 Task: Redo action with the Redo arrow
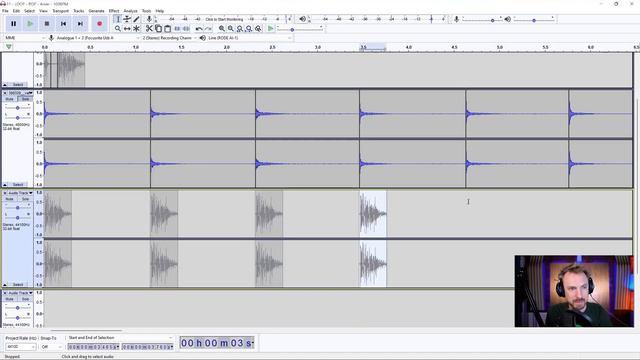point(208,29)
